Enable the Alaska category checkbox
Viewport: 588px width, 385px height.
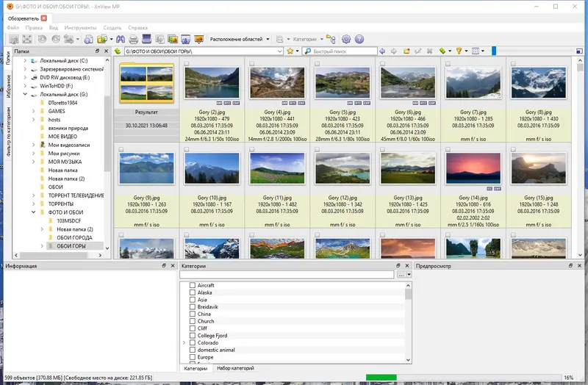(193, 292)
